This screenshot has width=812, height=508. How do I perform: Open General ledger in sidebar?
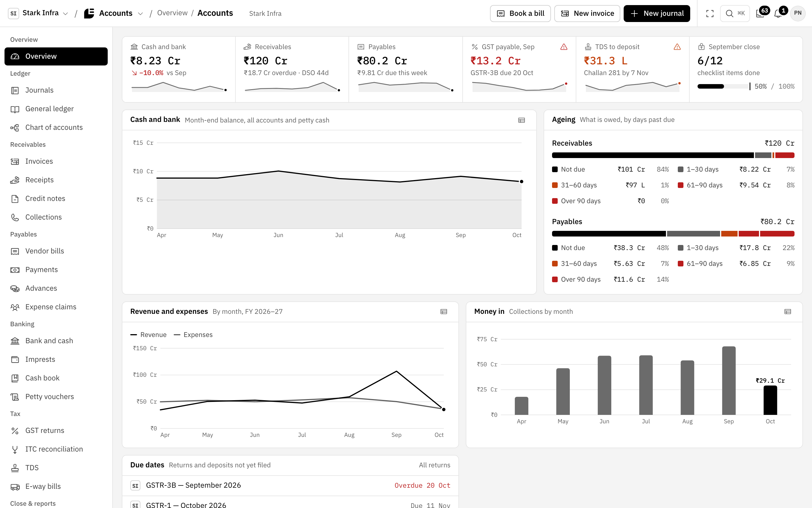[x=56, y=109]
